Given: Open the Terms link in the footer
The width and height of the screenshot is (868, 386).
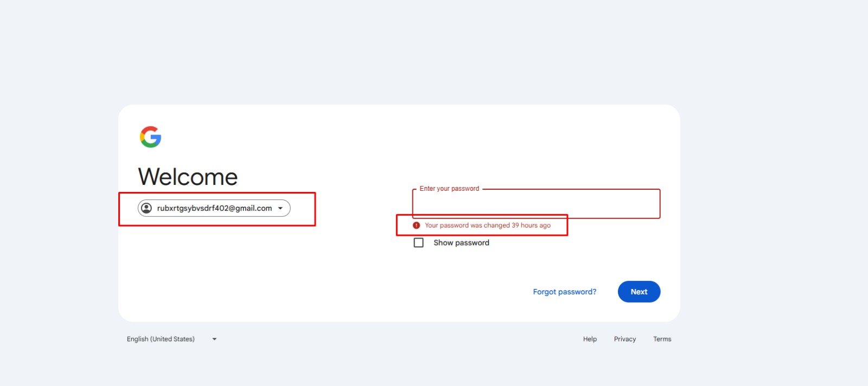Looking at the screenshot, I should 662,339.
